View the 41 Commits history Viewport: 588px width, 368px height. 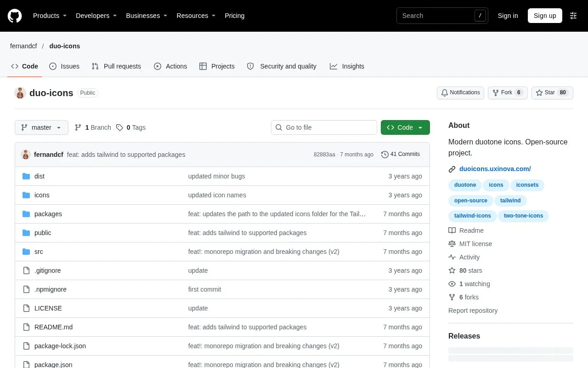(x=401, y=155)
